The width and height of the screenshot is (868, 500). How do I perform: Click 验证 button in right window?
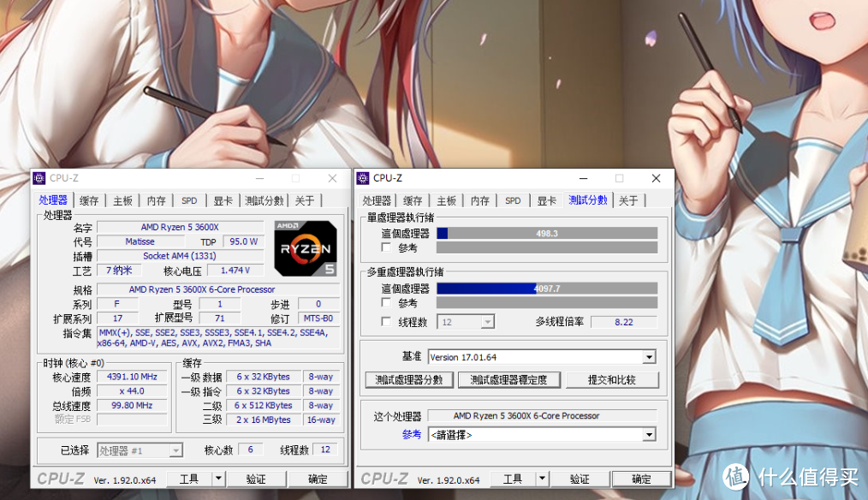580,479
